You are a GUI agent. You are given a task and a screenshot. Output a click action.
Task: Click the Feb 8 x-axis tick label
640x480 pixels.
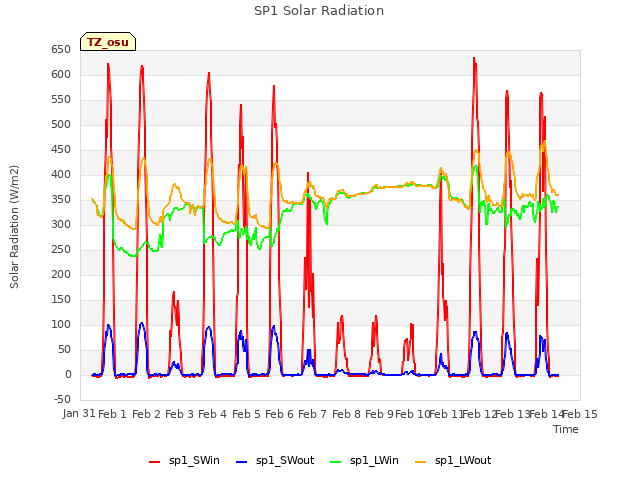[x=346, y=414]
